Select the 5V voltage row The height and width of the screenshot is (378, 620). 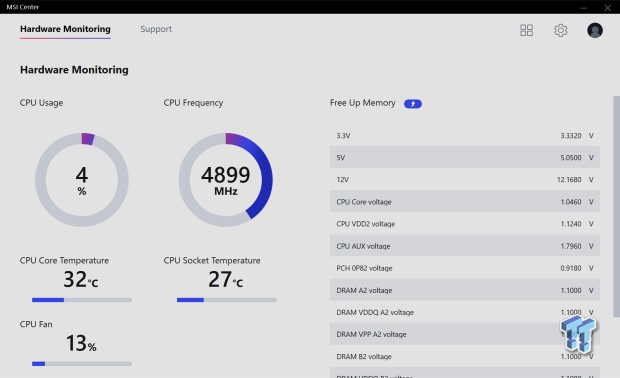[x=465, y=157]
